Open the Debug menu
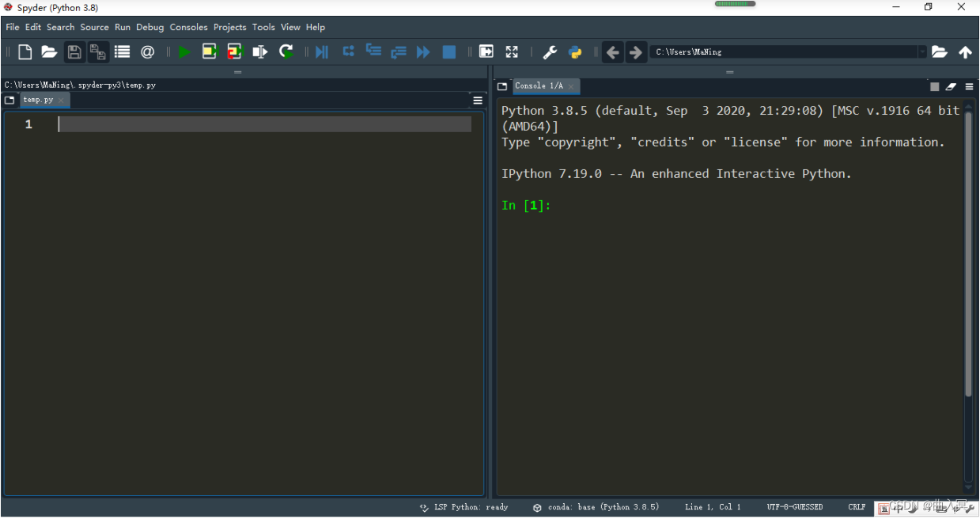Image resolution: width=980 pixels, height=519 pixels. 150,27
